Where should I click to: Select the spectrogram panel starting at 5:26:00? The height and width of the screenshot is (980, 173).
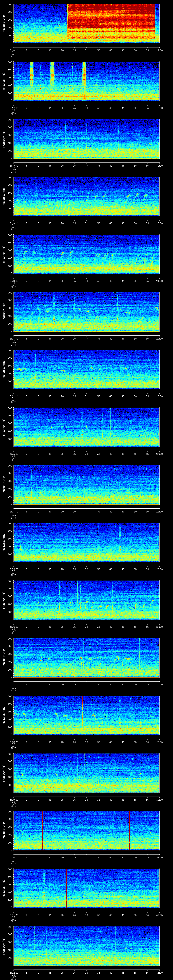(86, 600)
